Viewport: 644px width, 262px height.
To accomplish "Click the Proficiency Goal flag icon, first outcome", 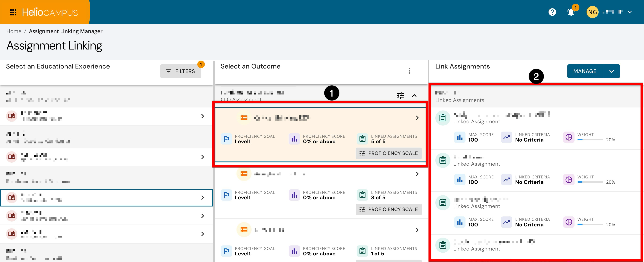I will click(x=226, y=139).
